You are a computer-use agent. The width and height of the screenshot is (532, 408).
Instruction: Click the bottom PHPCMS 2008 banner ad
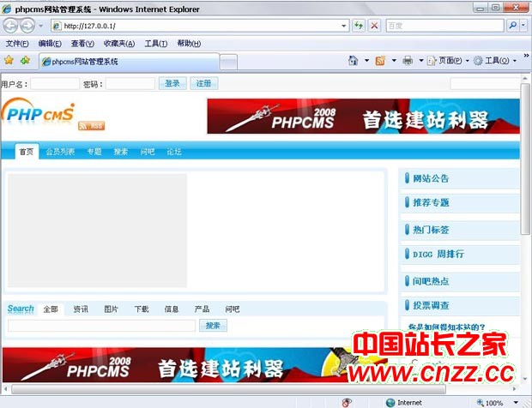pyautogui.click(x=195, y=364)
